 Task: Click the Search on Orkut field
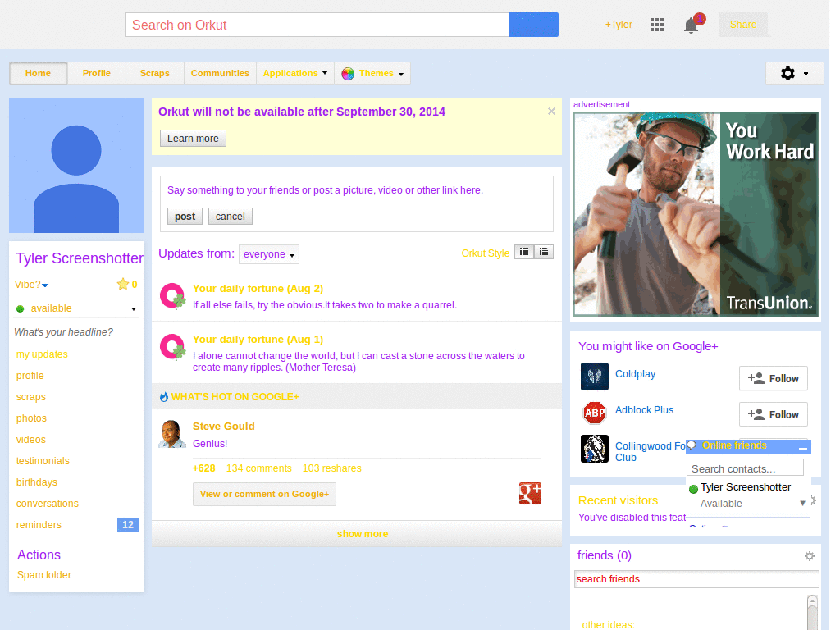[317, 25]
